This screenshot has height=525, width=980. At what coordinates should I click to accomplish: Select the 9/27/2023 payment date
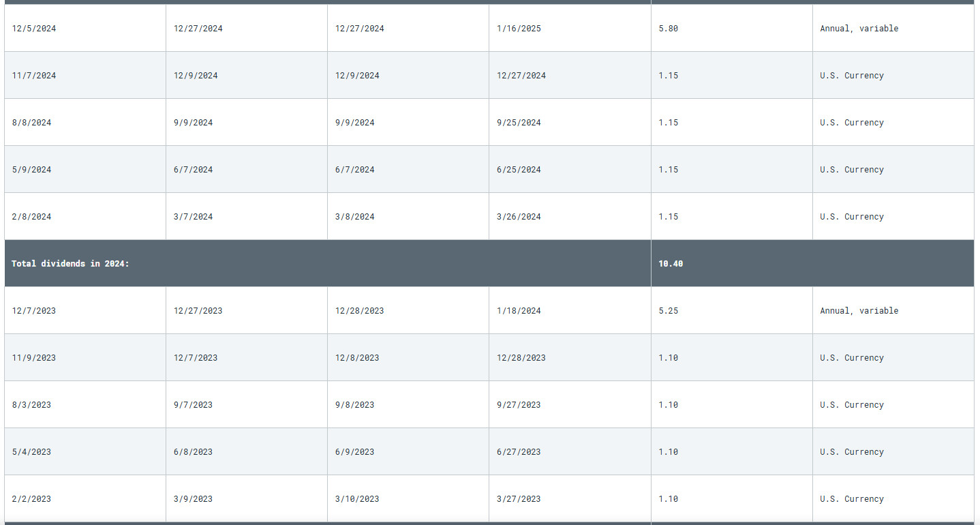point(519,405)
